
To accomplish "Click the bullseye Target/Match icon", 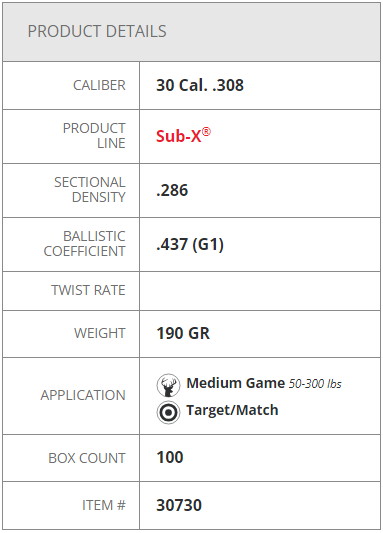I will (x=168, y=412).
